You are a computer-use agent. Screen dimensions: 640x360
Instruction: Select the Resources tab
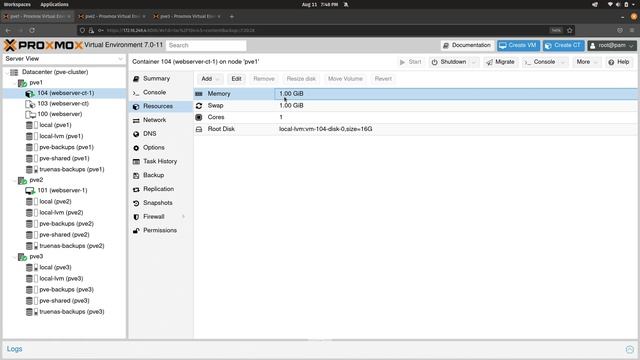pyautogui.click(x=158, y=106)
